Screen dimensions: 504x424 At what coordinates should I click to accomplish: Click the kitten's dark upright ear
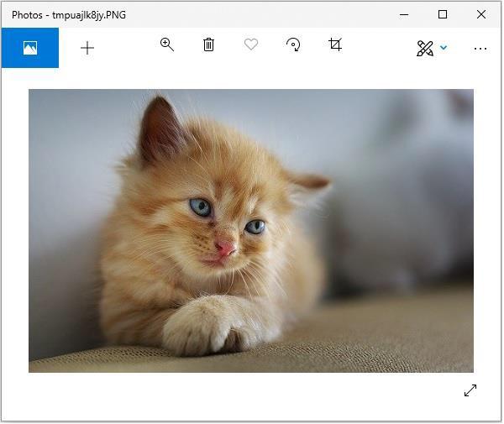pyautogui.click(x=160, y=130)
